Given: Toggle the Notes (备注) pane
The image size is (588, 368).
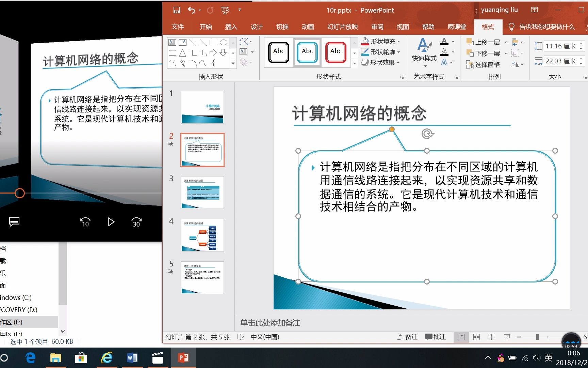Looking at the screenshot, I should point(407,337).
